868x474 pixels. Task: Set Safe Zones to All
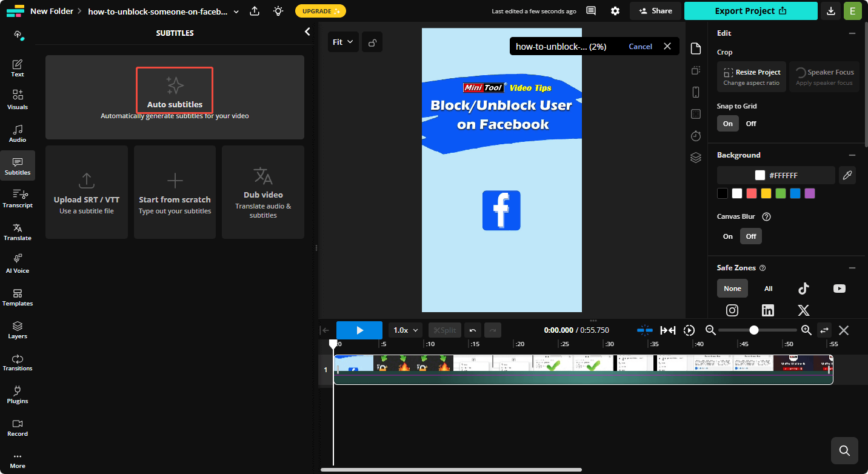coord(768,289)
